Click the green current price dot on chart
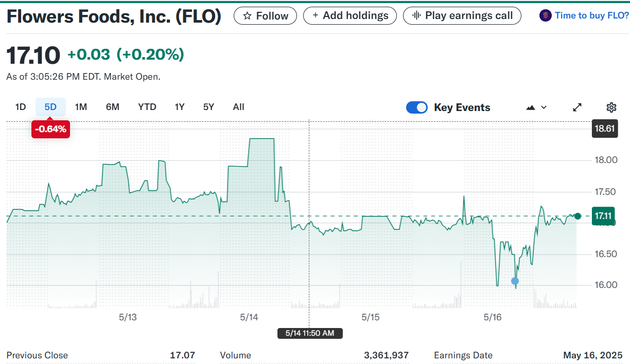 [x=577, y=216]
